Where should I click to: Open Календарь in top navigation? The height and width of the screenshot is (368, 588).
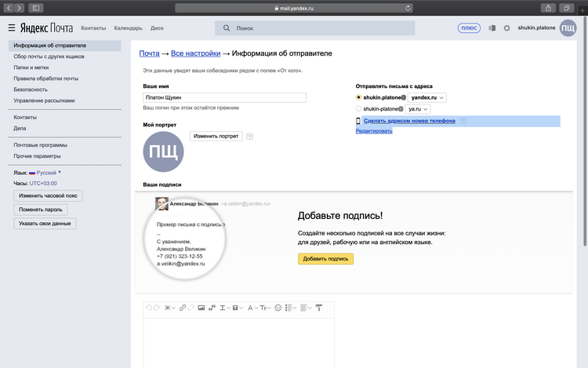point(129,28)
